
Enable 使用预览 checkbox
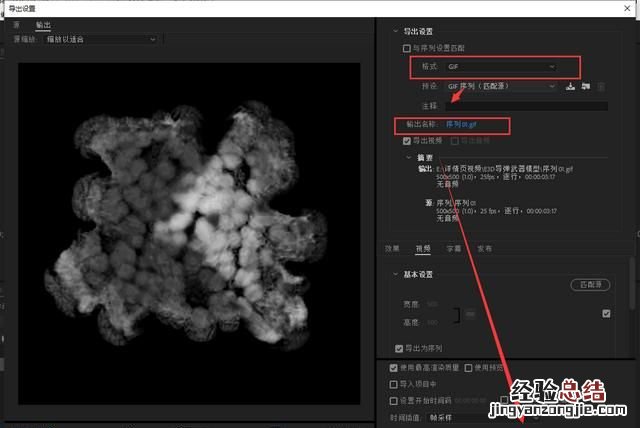[469, 368]
